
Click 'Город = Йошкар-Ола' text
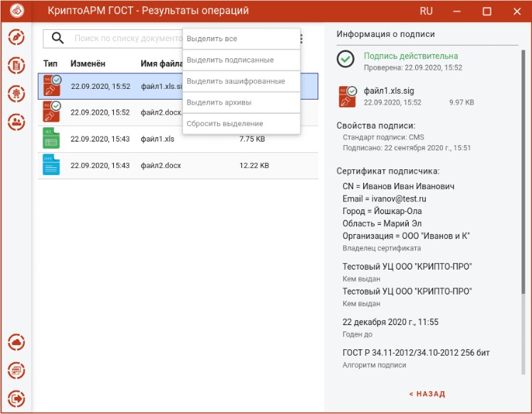coord(382,211)
